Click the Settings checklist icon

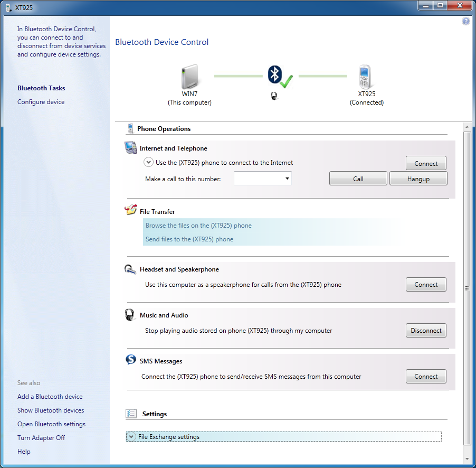131,414
